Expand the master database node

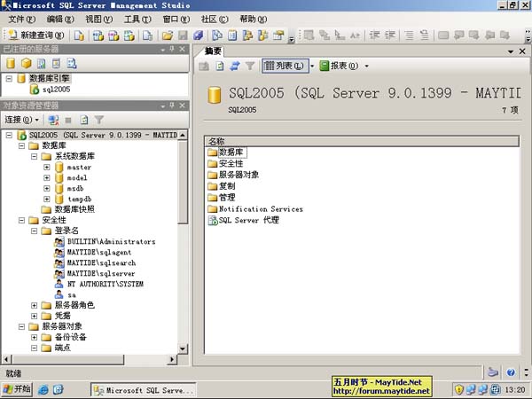click(x=47, y=167)
